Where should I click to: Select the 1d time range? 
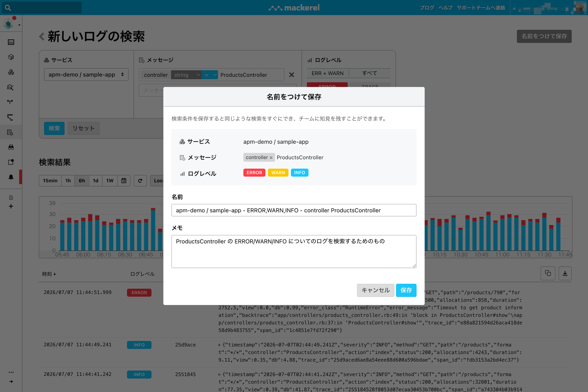pos(96,181)
